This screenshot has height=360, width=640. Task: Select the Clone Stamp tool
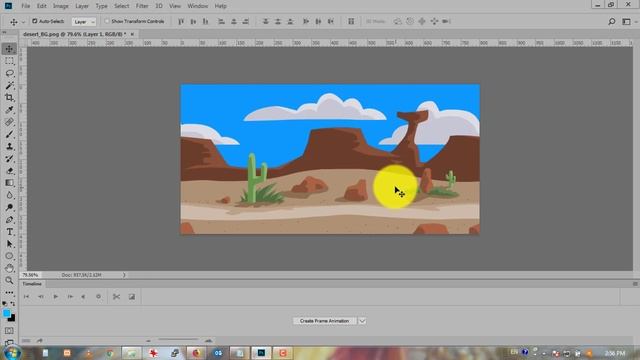9,146
